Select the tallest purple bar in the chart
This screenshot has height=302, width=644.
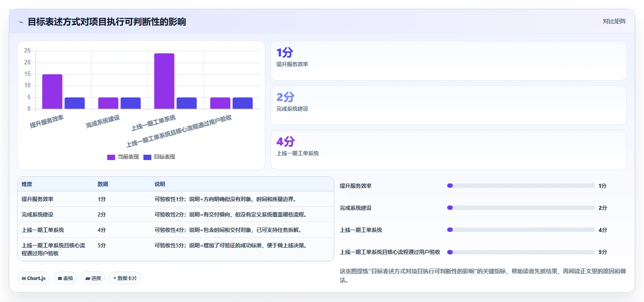tap(164, 81)
